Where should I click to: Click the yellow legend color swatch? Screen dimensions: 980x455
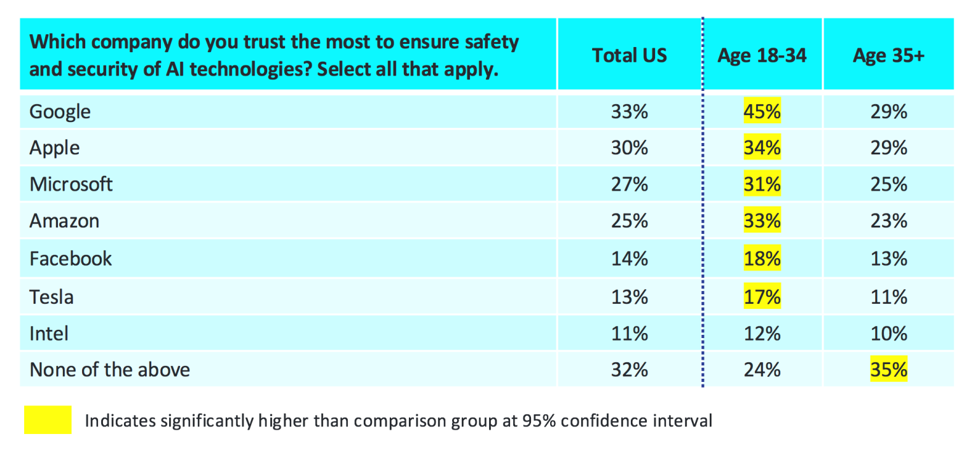click(x=48, y=420)
